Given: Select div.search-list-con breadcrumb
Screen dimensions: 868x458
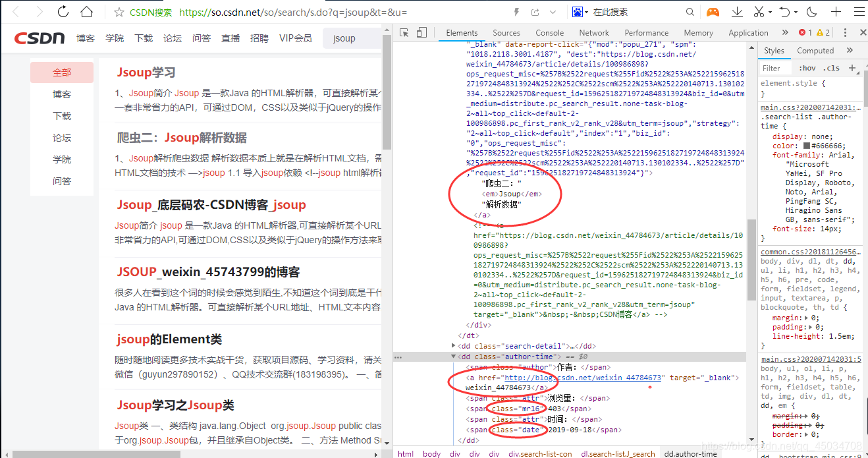Looking at the screenshot, I should pyautogui.click(x=541, y=453).
